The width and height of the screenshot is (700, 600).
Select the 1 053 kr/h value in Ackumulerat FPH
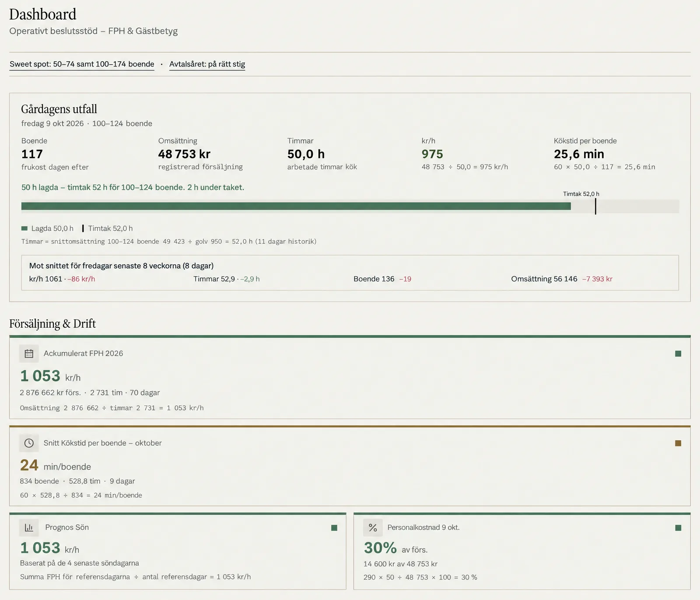pos(50,376)
